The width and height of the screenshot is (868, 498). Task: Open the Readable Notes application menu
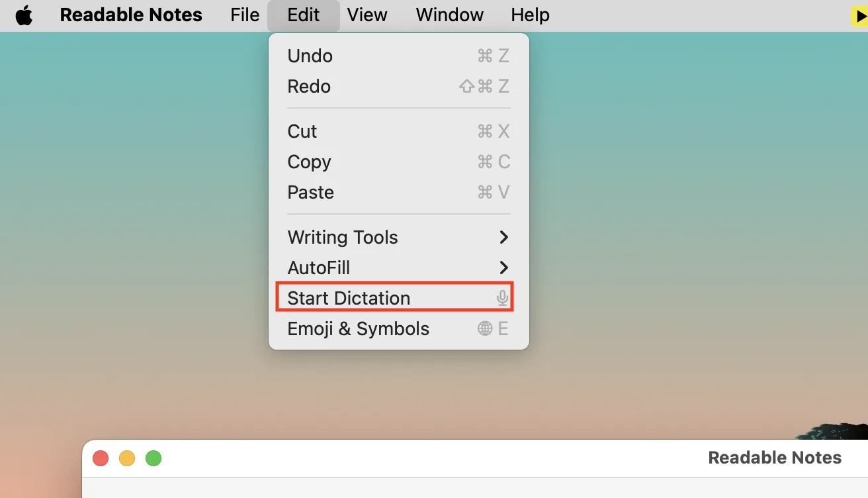[x=130, y=15]
